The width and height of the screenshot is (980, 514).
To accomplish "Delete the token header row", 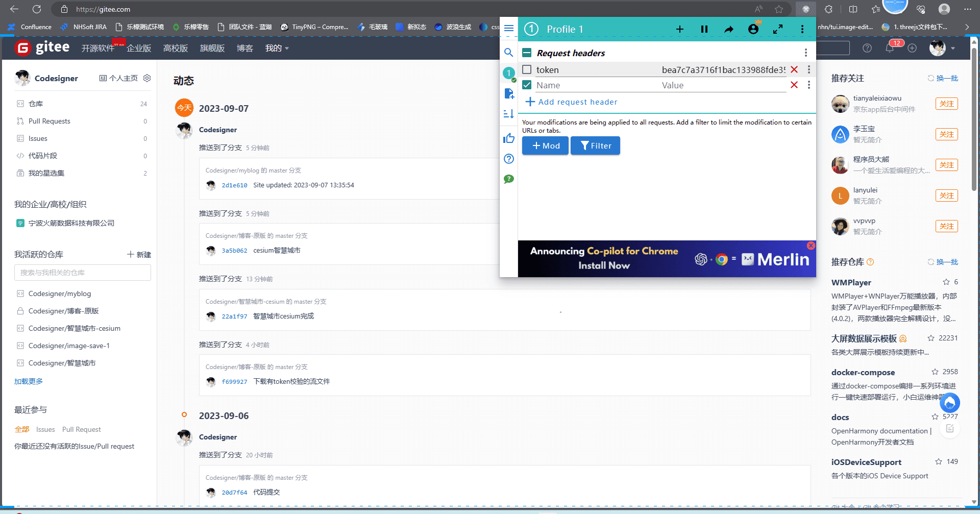I will point(794,69).
